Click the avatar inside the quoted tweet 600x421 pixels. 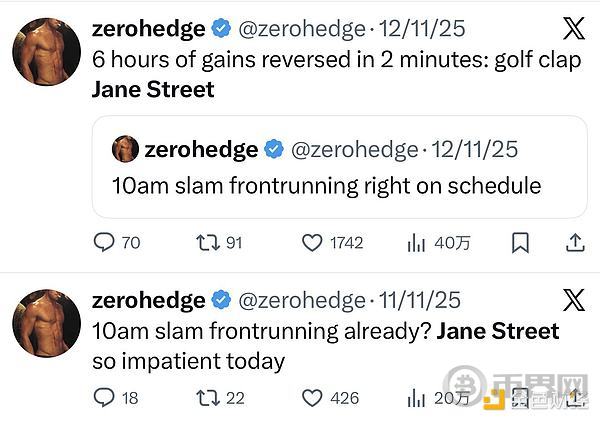point(125,149)
